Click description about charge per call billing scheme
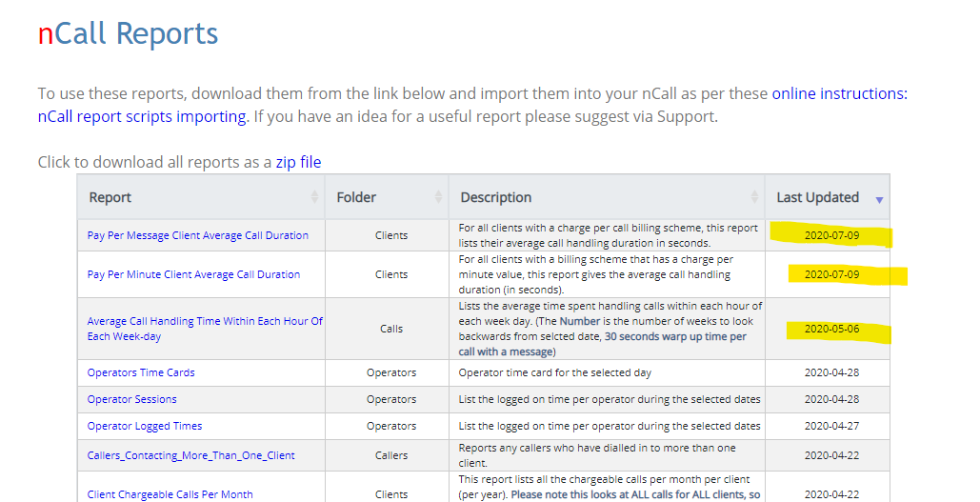Screen dimensions: 980x502 click(609, 235)
